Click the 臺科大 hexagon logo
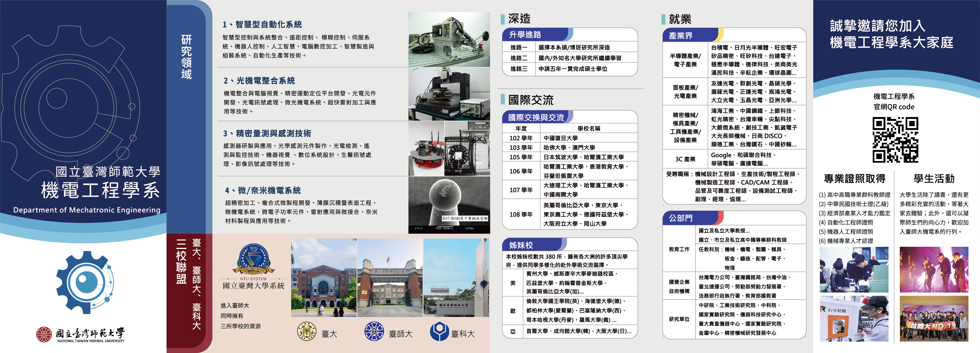 click(x=439, y=331)
